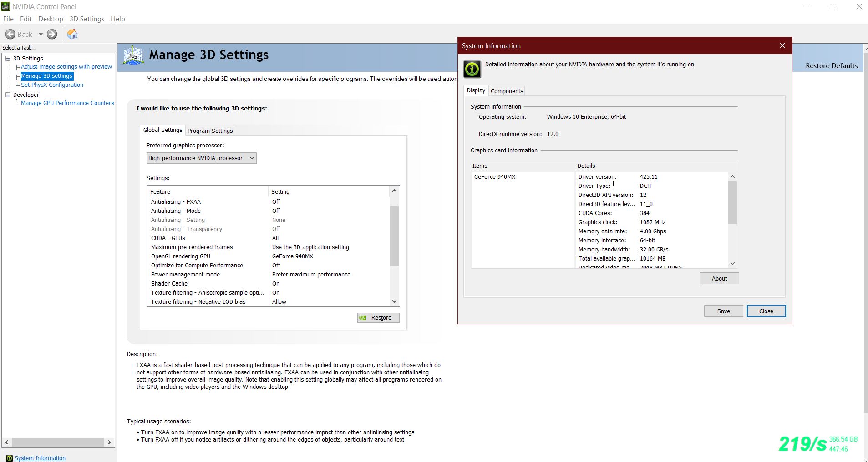
Task: Click the Details column header
Action: point(656,166)
